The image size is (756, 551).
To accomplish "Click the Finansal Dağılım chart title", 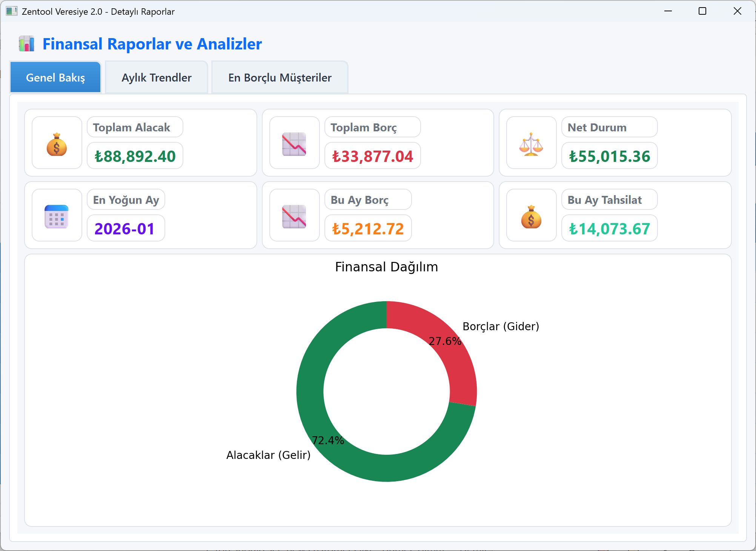I will (x=386, y=267).
